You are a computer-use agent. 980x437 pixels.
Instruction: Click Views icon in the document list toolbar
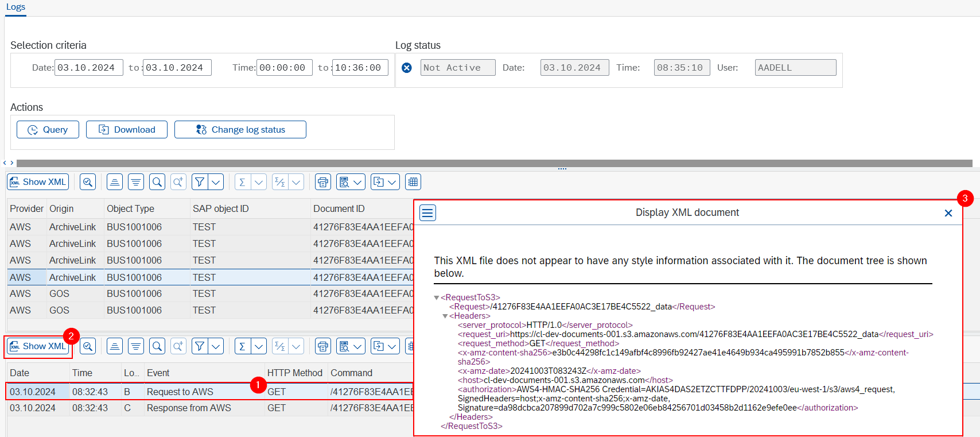(344, 182)
